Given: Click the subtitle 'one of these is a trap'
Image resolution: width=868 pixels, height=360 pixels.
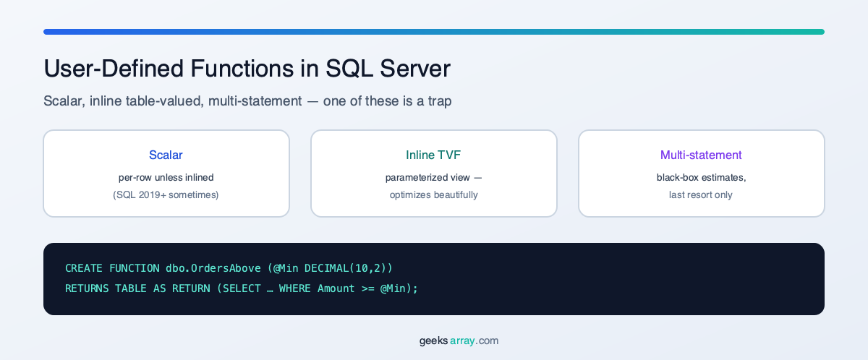Looking at the screenshot, I should tap(387, 101).
